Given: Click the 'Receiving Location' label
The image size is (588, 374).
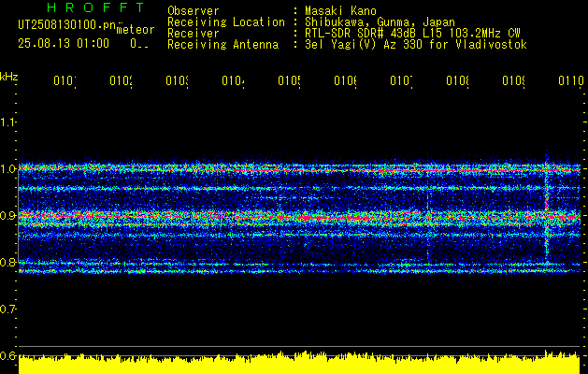Looking at the screenshot, I should click(x=226, y=22).
